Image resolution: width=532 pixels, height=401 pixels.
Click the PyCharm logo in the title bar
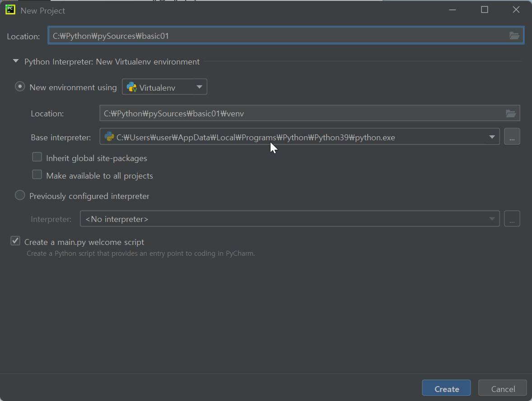point(10,9)
